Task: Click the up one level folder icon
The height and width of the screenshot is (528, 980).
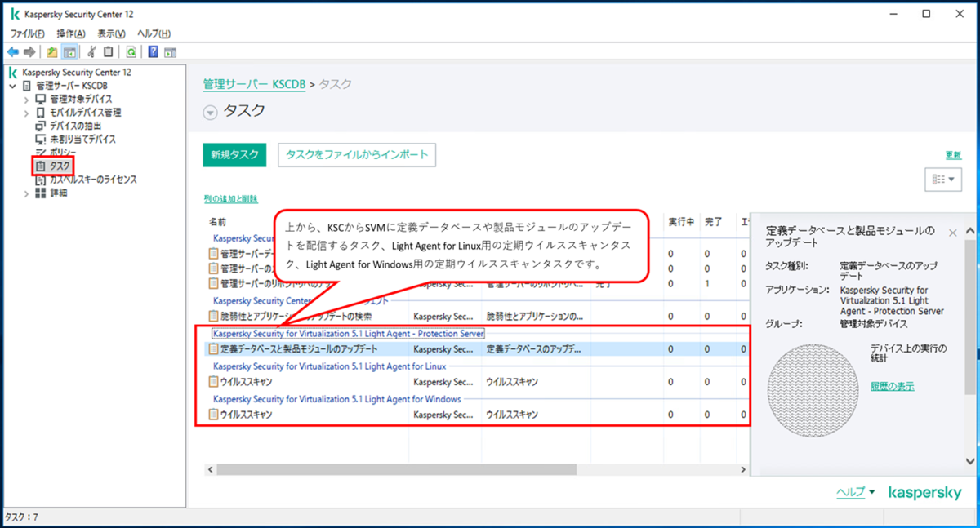Action: coord(52,52)
